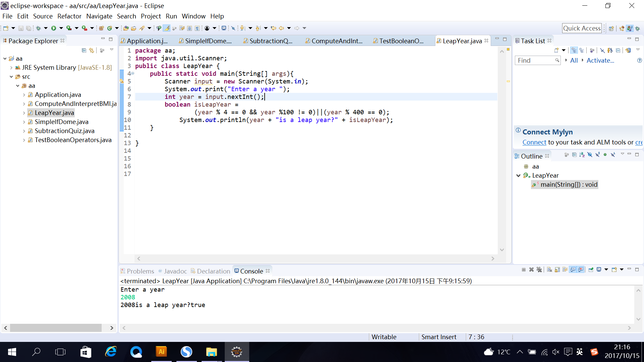Select SimpleIfDome.java in Package Explorer
The width and height of the screenshot is (644, 362).
point(61,122)
